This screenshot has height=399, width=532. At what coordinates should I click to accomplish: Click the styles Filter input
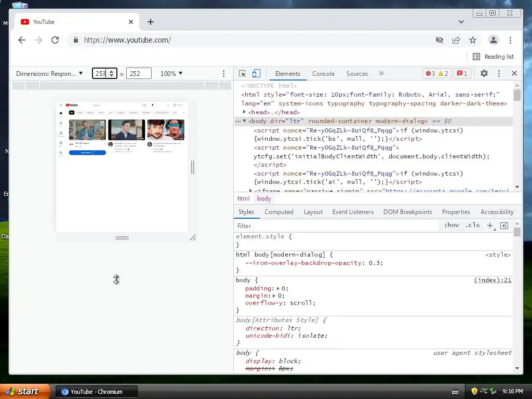pos(336,226)
